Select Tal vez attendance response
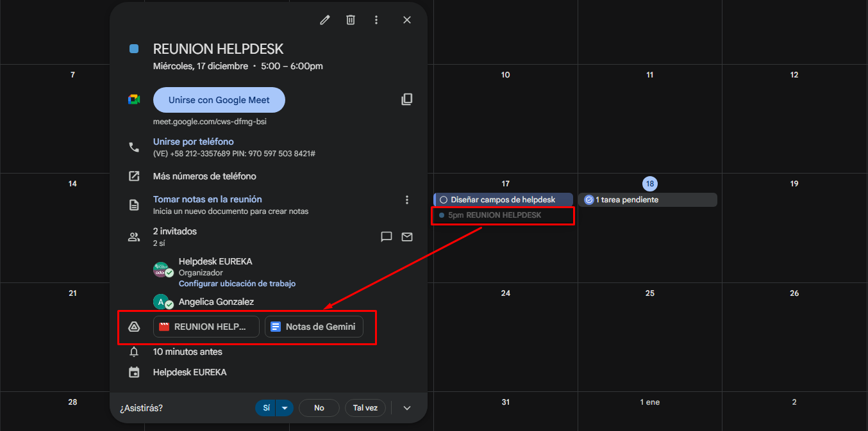This screenshot has width=868, height=431. pos(365,408)
